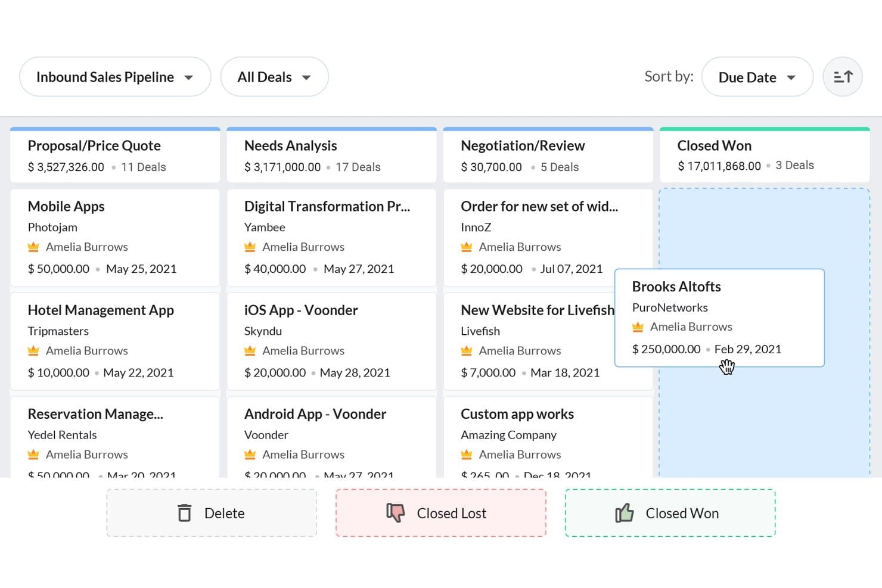Screen dimensions: 882x588
Task: Click the Amazing Company name
Action: tap(508, 435)
